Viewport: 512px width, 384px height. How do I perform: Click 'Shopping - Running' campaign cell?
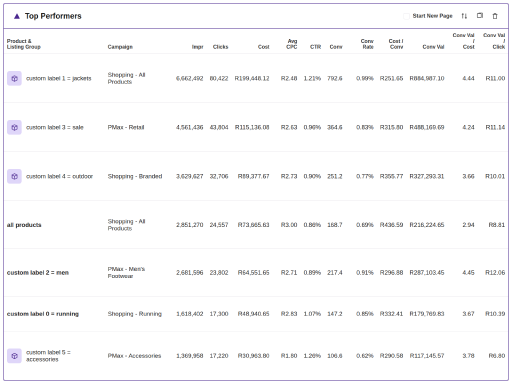[x=135, y=314]
